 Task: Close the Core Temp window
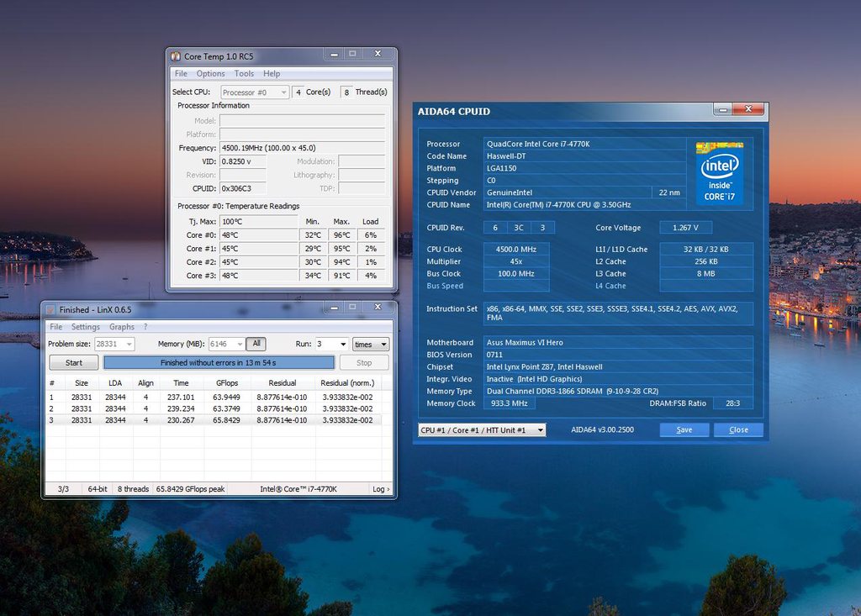click(378, 54)
